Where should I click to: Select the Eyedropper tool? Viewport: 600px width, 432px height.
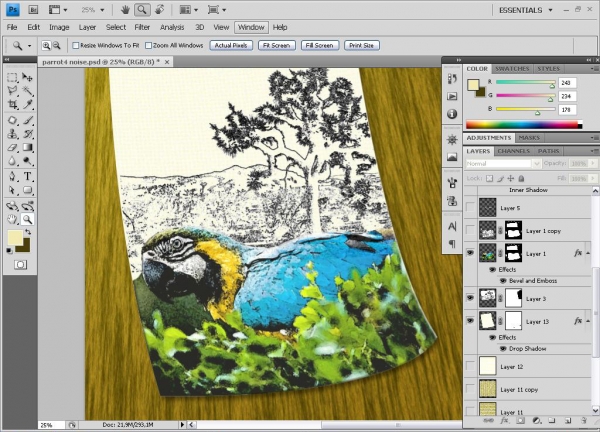click(27, 104)
